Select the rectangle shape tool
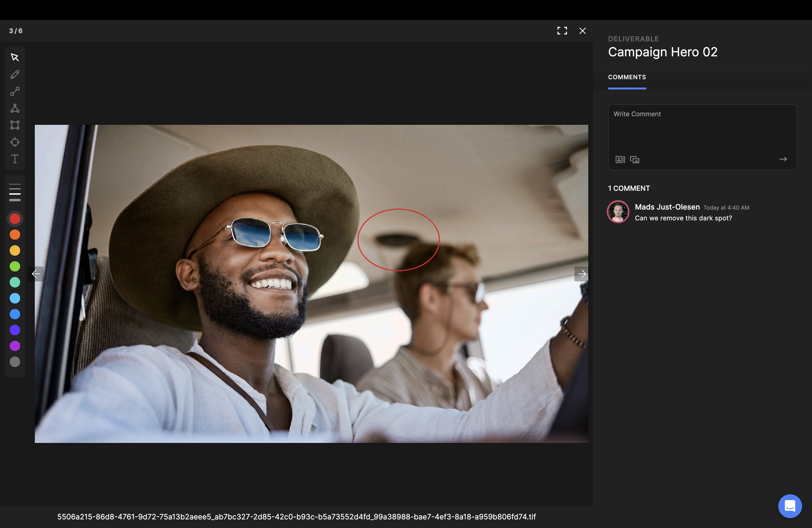 click(x=15, y=125)
